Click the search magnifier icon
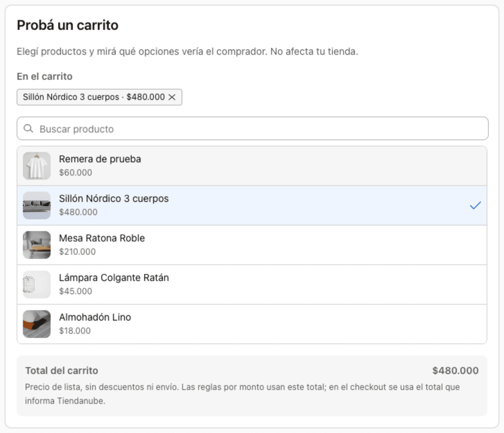504x433 pixels. 28,129
